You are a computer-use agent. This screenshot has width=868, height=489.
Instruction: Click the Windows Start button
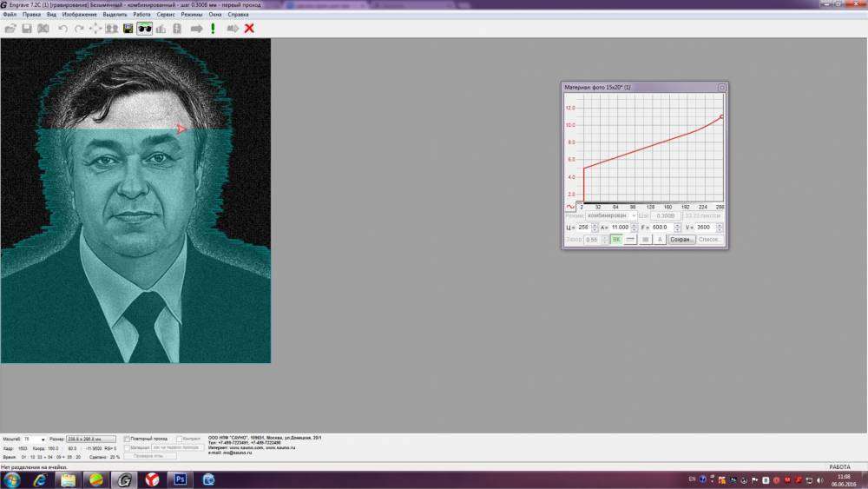11,479
